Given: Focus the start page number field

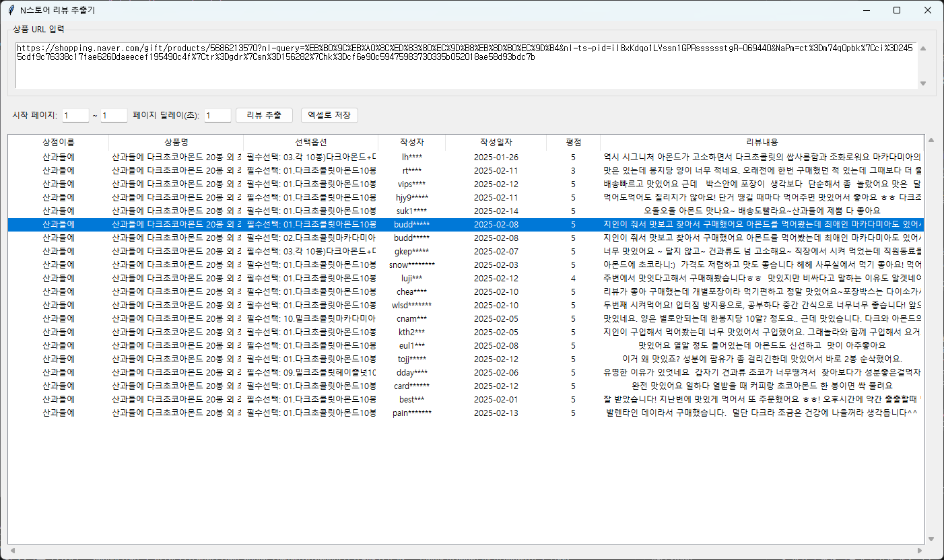Looking at the screenshot, I should 75,116.
